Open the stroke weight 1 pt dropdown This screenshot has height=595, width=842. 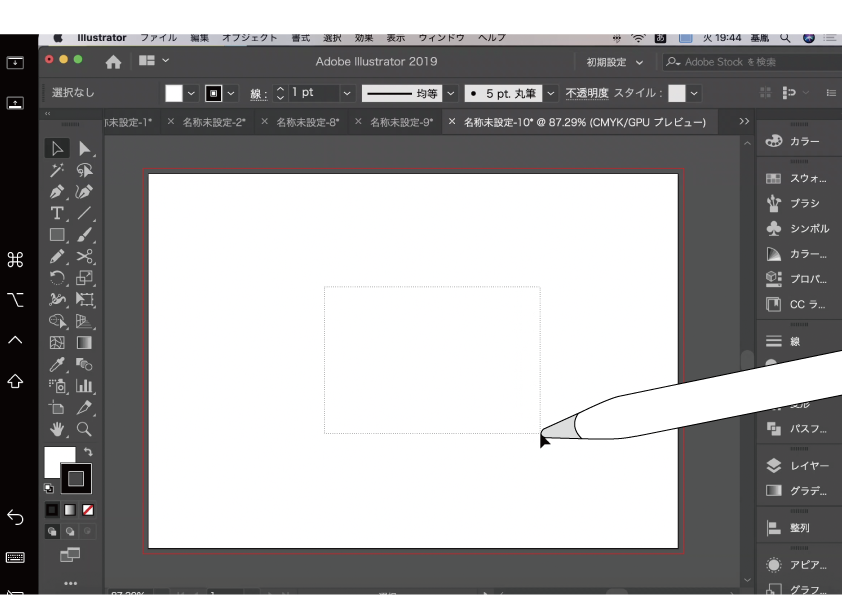point(347,93)
